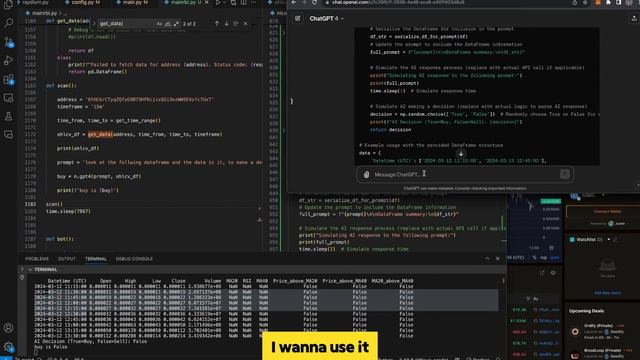Toggle match whole word in find widget
This screenshot has width=640, height=360.
(x=168, y=24)
